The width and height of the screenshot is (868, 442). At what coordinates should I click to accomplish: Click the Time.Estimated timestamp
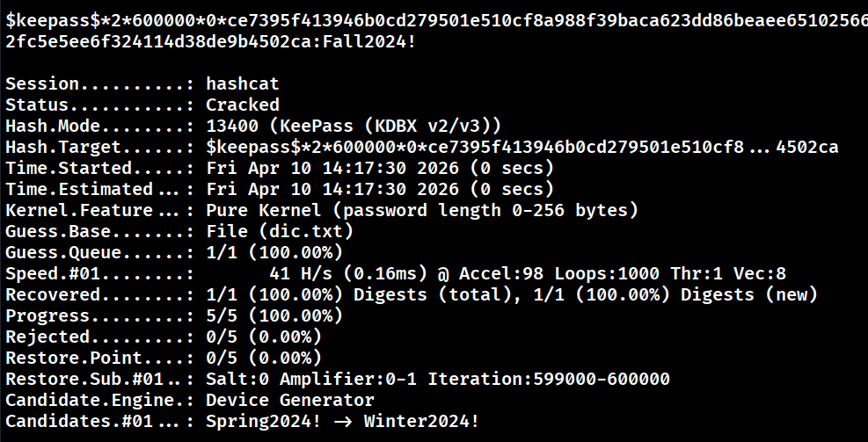coord(380,189)
